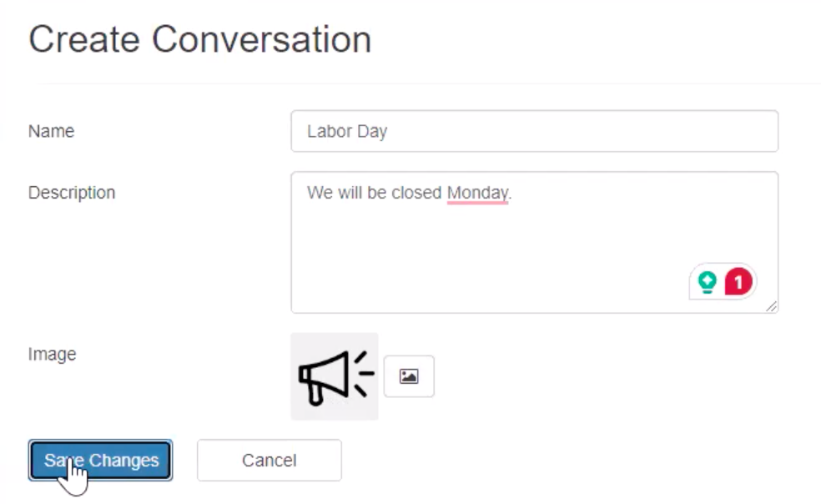This screenshot has width=821, height=504.
Task: Click the Description label
Action: [x=71, y=192]
